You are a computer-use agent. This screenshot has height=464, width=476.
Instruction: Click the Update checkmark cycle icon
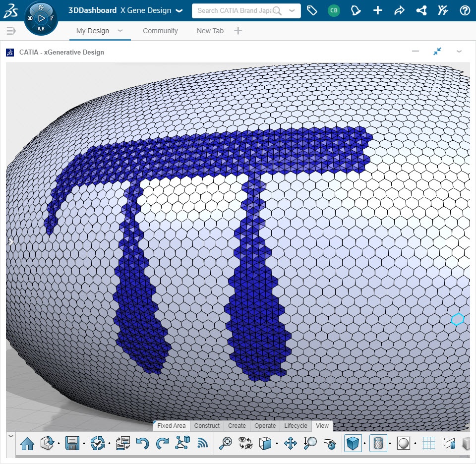coord(98,444)
